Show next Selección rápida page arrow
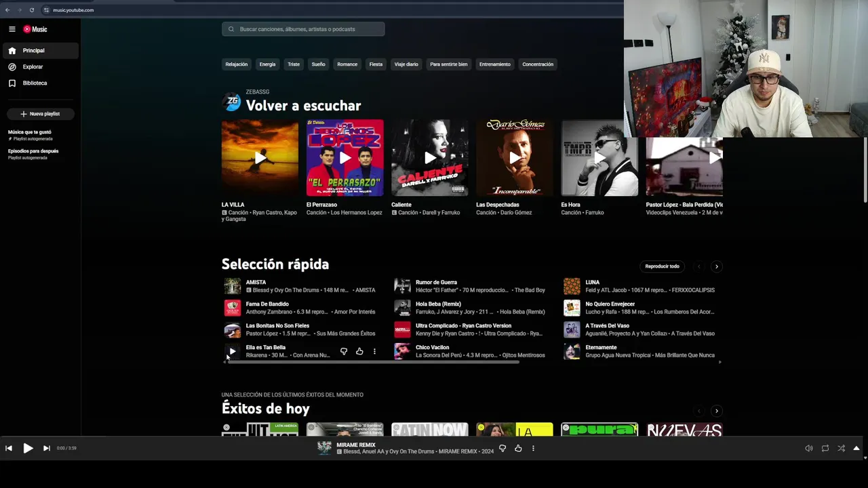This screenshot has width=868, height=488. (x=717, y=266)
